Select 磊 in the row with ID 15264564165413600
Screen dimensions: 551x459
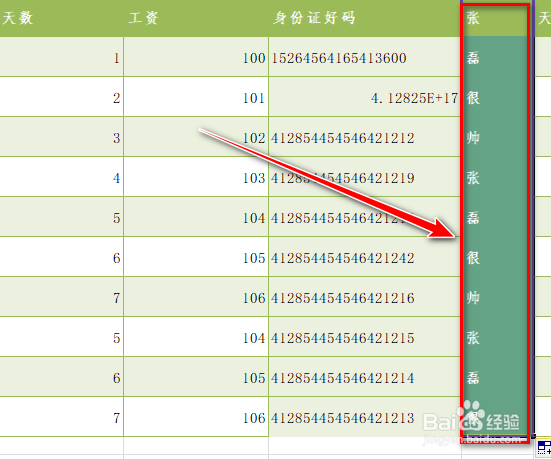point(498,57)
